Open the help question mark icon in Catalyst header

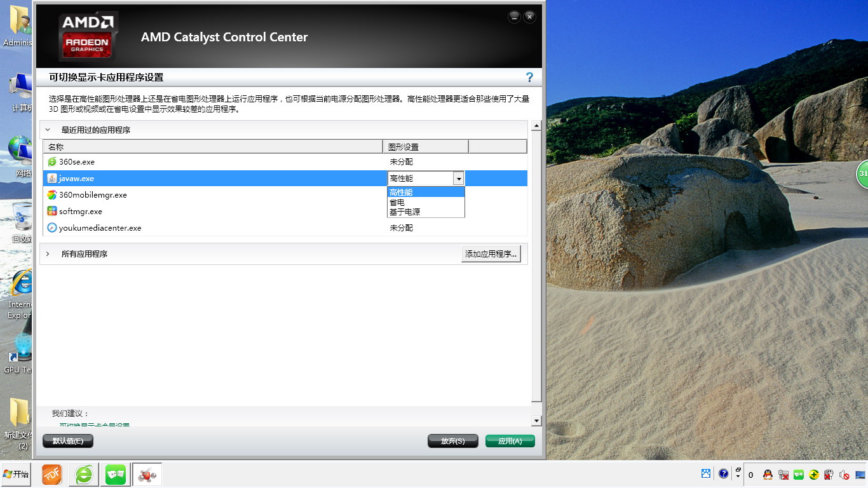(529, 77)
